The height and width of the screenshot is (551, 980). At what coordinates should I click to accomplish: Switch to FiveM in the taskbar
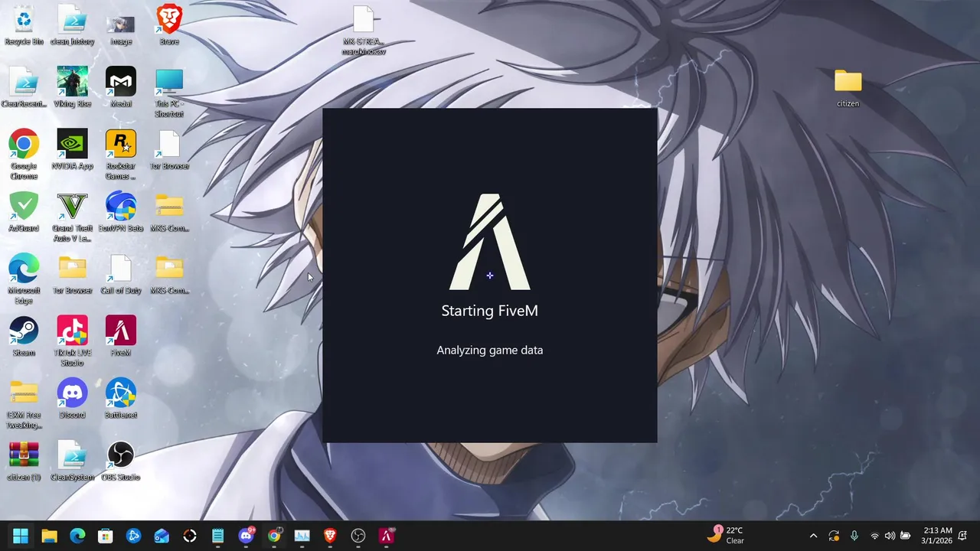click(x=387, y=536)
